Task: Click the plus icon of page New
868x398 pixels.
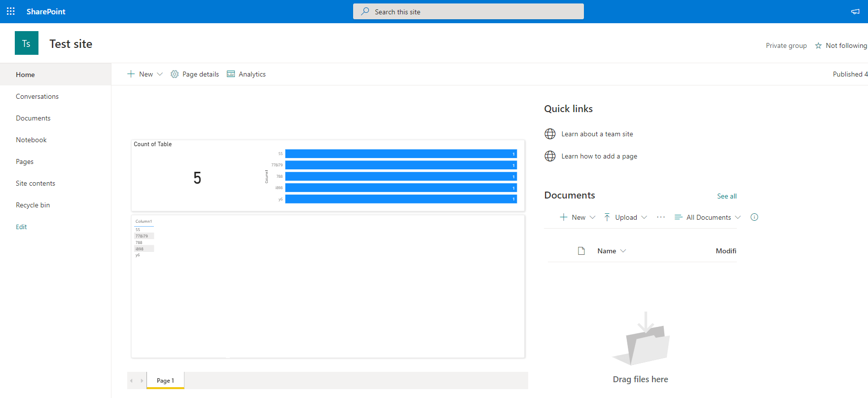Action: [131, 74]
